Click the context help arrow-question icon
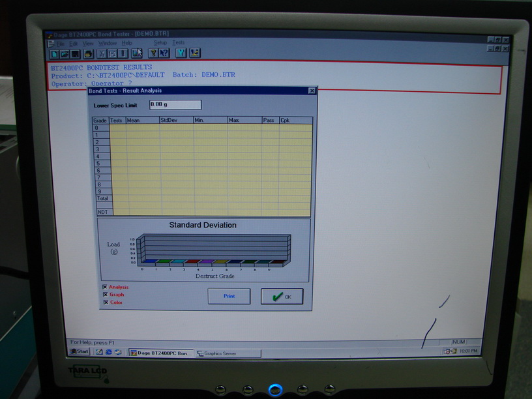This screenshot has width=532, height=399. (x=164, y=53)
